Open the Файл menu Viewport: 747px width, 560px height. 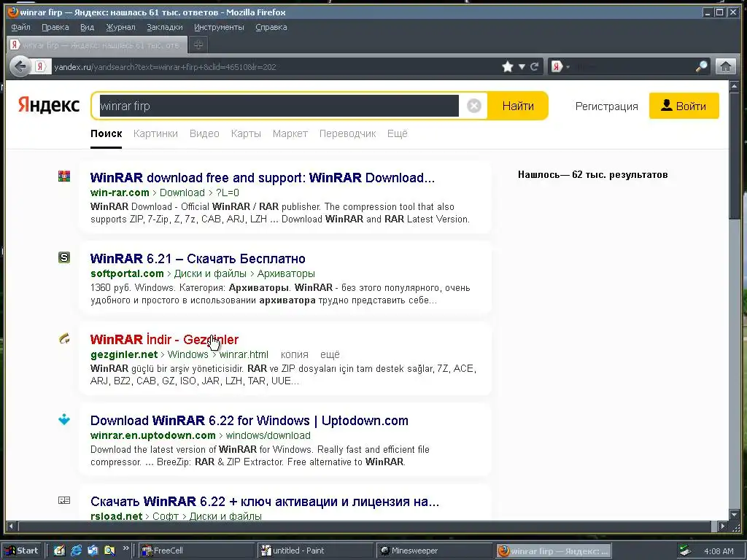point(20,27)
